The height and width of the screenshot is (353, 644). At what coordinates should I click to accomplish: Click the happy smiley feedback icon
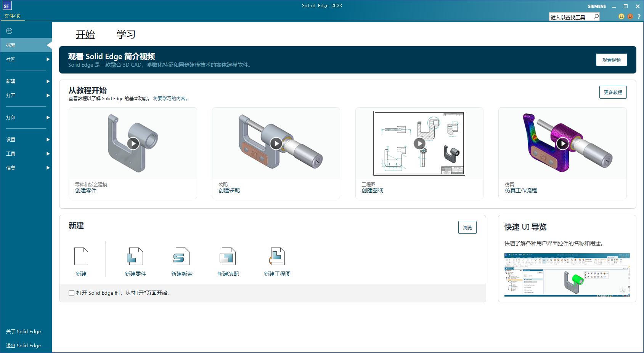point(622,16)
